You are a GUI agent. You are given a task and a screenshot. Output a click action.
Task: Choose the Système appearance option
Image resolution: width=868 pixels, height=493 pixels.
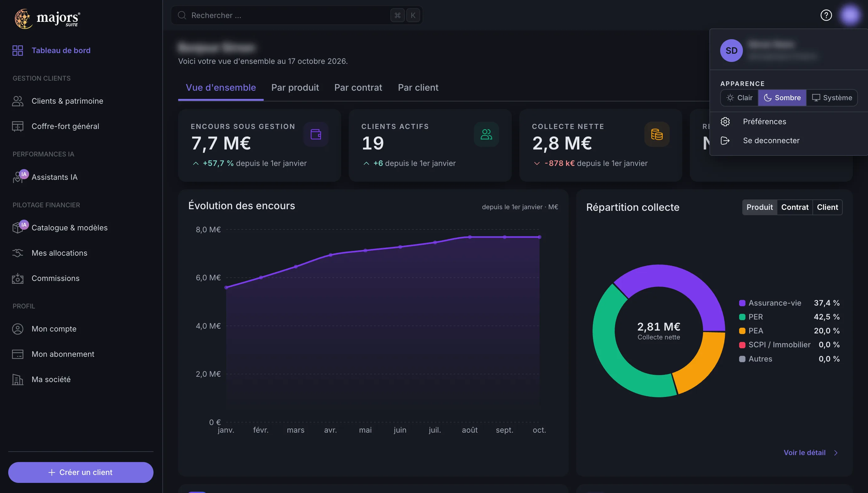tap(832, 98)
